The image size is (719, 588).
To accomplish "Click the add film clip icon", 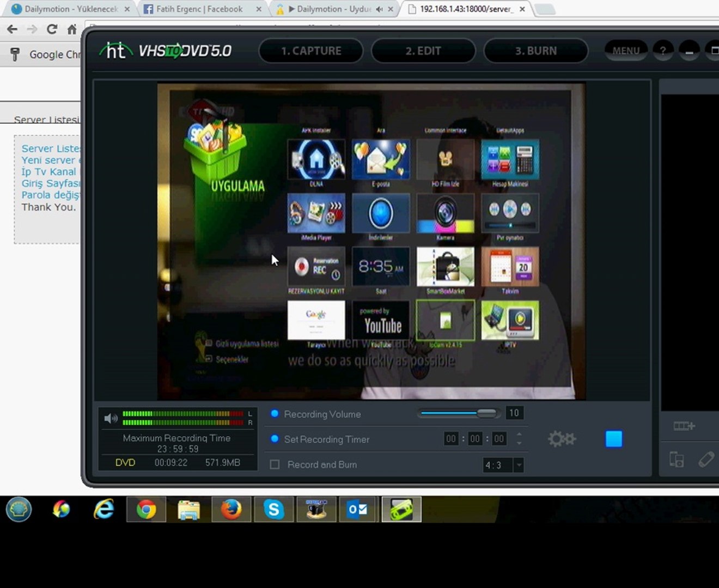I will 684,426.
